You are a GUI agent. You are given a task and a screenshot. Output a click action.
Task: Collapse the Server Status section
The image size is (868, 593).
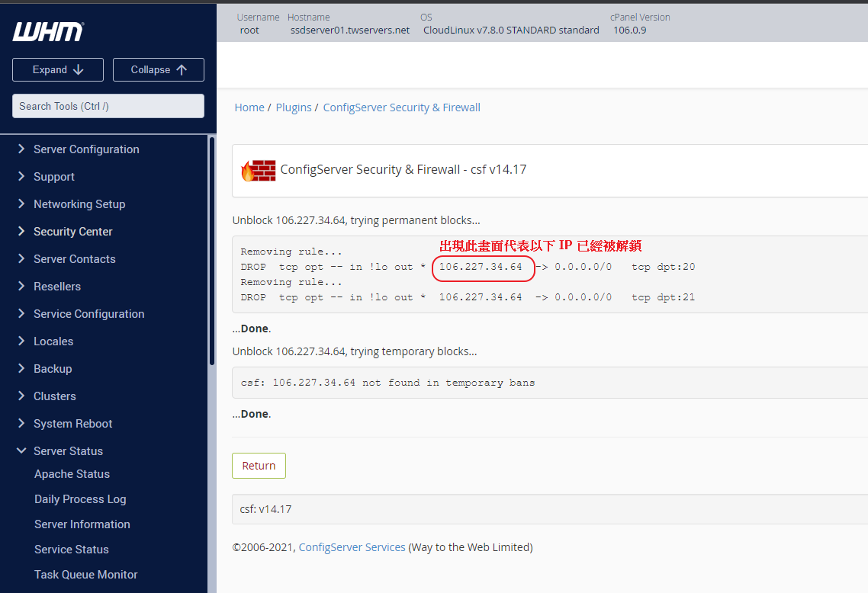21,451
